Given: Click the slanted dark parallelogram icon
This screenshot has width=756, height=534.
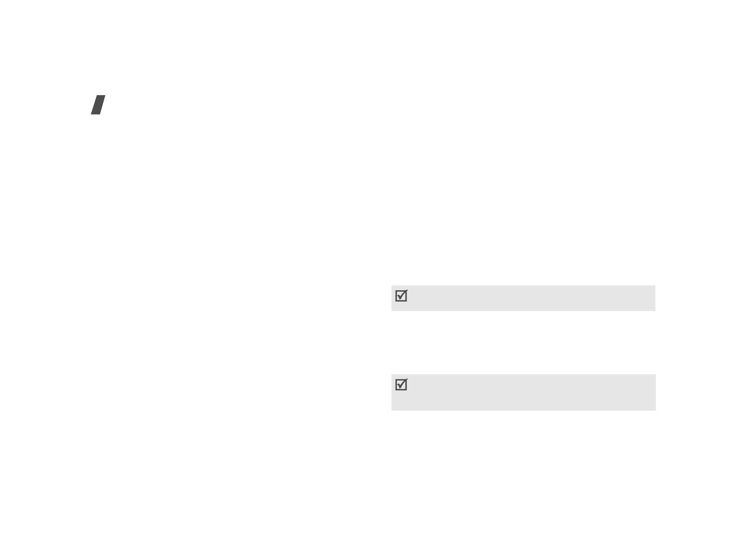Looking at the screenshot, I should pyautogui.click(x=98, y=105).
